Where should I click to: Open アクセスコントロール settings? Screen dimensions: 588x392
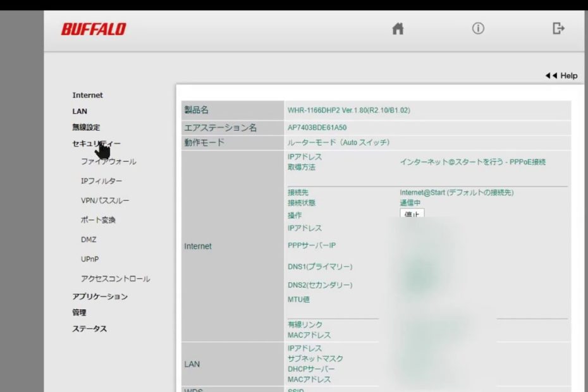point(115,279)
